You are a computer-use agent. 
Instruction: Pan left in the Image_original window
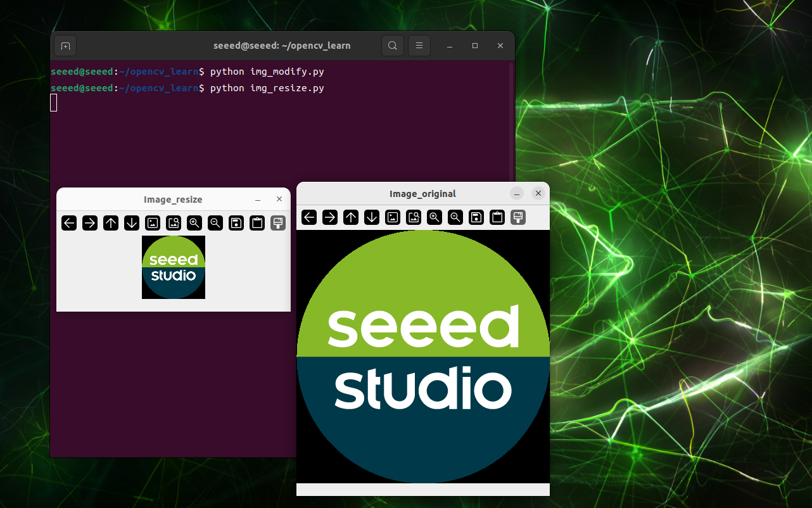(309, 218)
